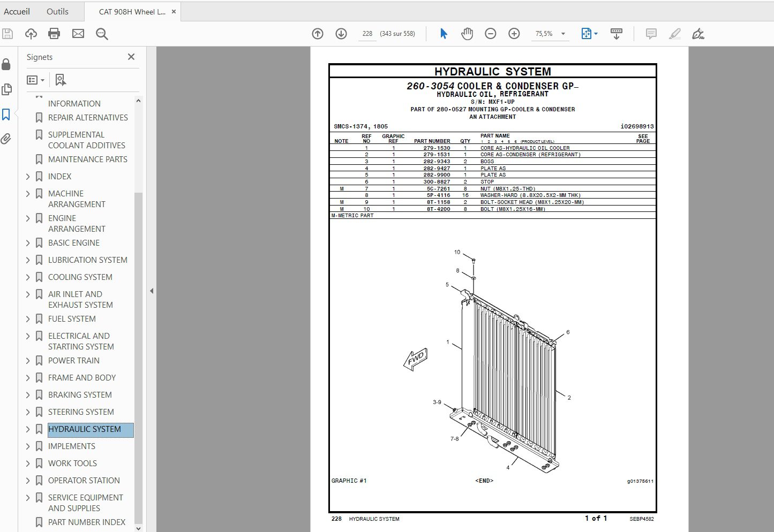Open the IMPLEMENTS bookmark
Viewport: 774px width, 532px height.
72,446
